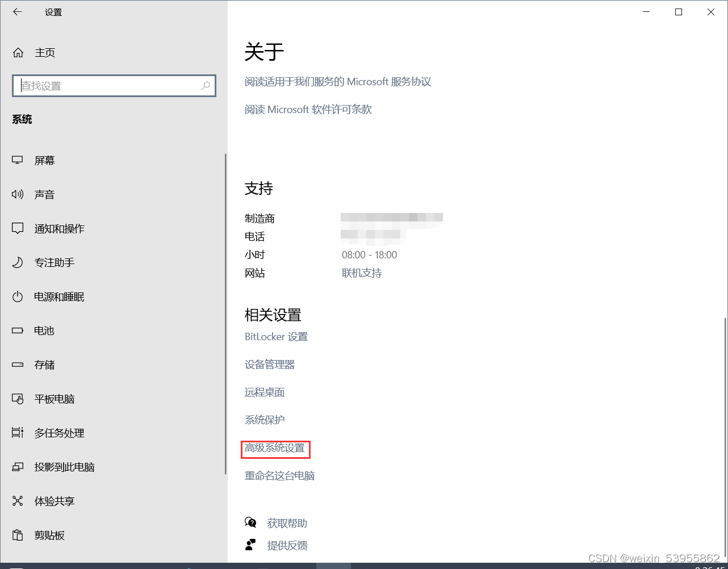This screenshot has width=728, height=569.
Task: Select 专注助手 in the sidebar
Action: (x=113, y=263)
